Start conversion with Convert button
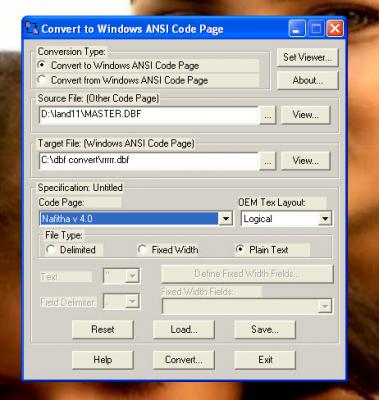This screenshot has width=379, height=400. point(184,360)
